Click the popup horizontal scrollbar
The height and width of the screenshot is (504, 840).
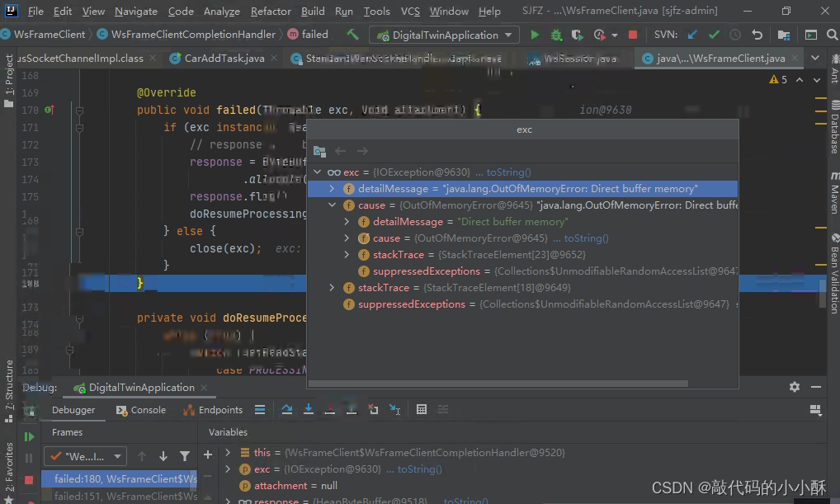pyautogui.click(x=499, y=384)
